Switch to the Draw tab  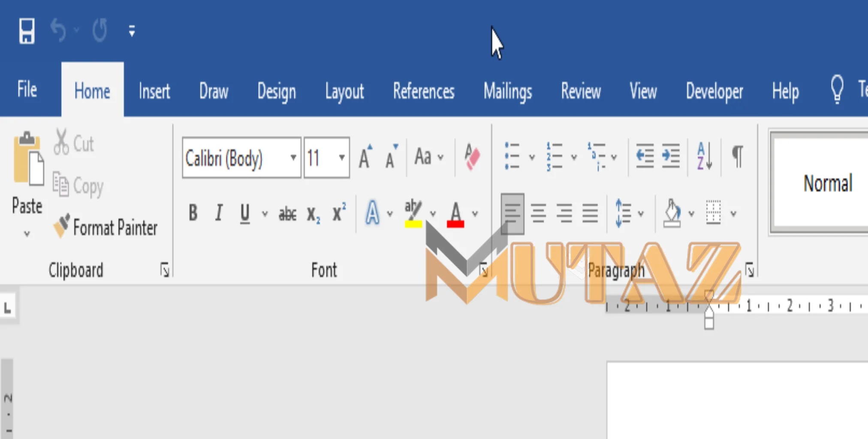(214, 91)
